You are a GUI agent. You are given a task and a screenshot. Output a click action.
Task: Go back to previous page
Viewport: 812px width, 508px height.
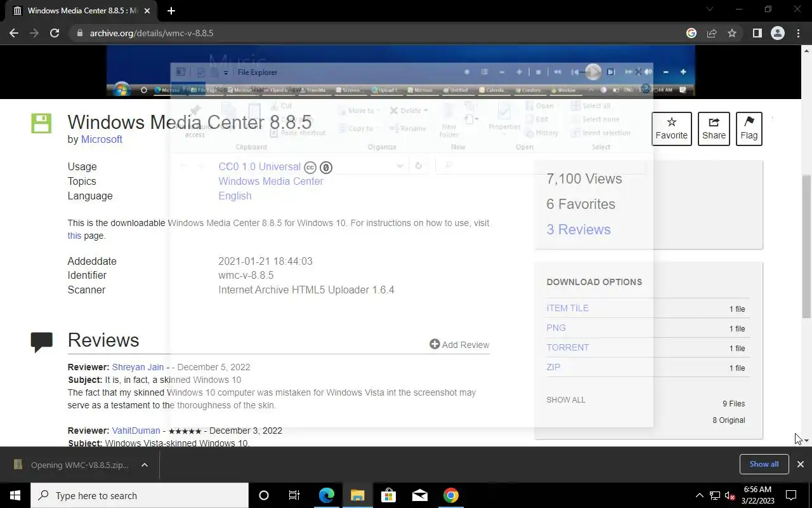14,33
